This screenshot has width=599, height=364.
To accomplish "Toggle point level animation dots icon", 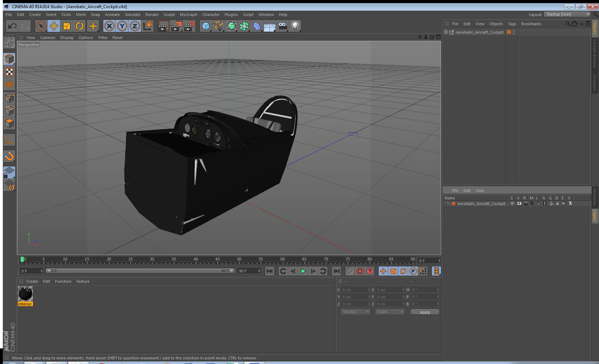I will (x=423, y=271).
